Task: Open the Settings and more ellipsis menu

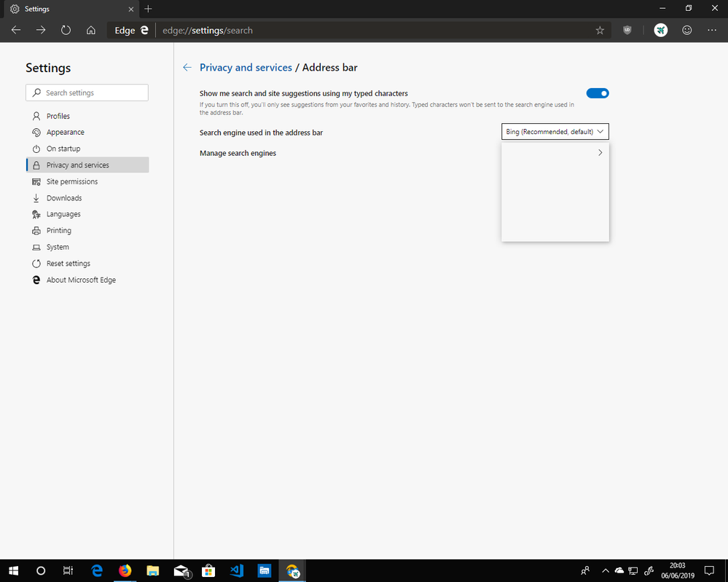Action: coord(712,30)
